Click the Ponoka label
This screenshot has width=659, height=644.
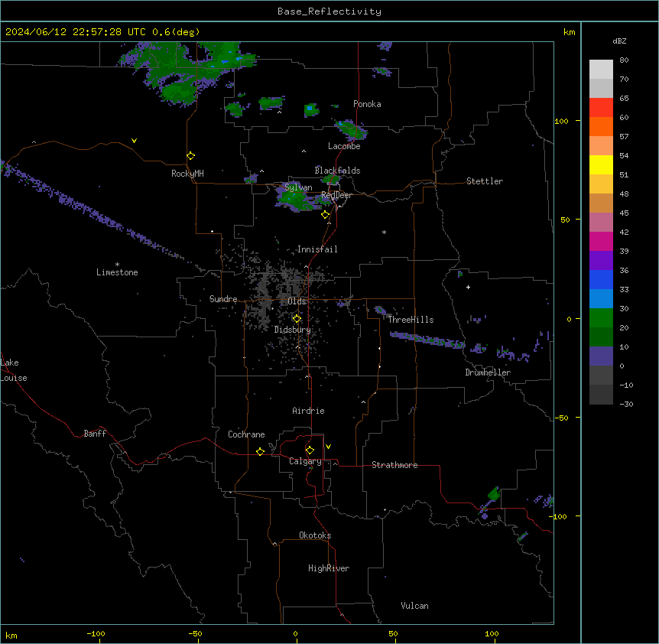[x=367, y=104]
